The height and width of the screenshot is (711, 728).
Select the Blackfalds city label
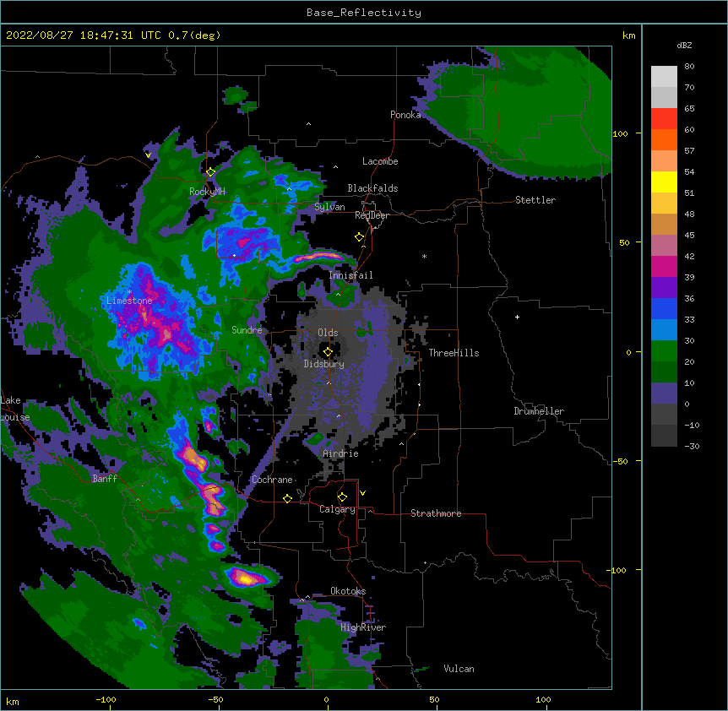coord(372,188)
